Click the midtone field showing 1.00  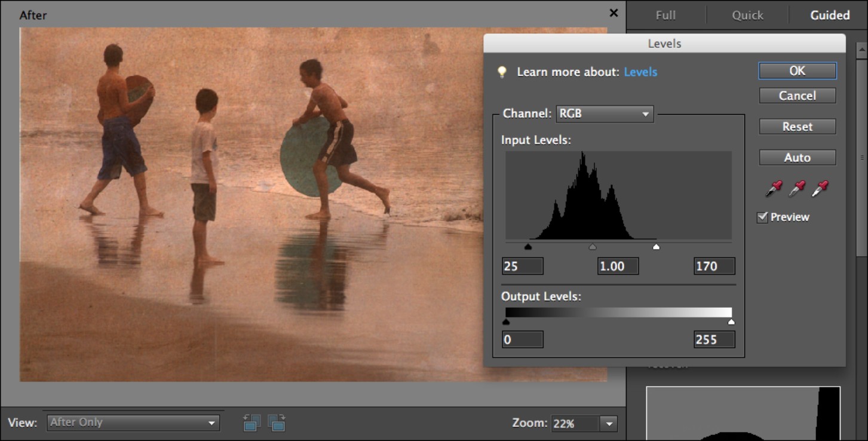[618, 266]
